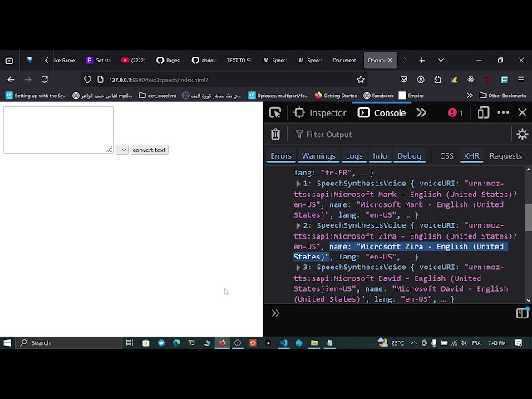Toggle the Warnings filter
Viewport: 532px width, 399px height.
[318, 156]
